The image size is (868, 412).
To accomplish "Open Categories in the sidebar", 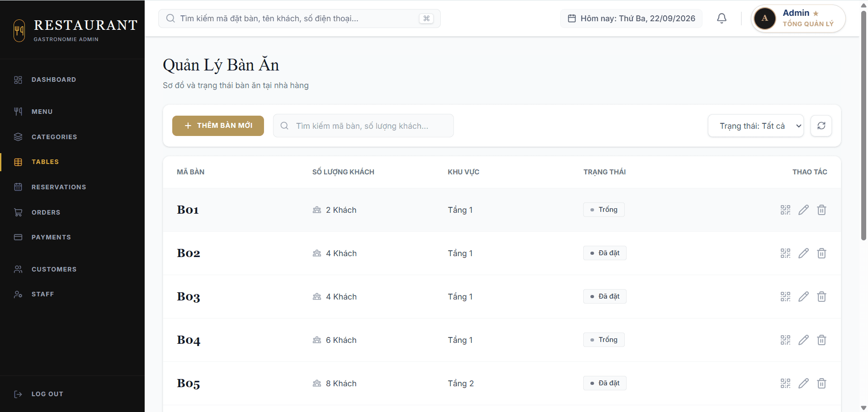I will click(x=72, y=137).
